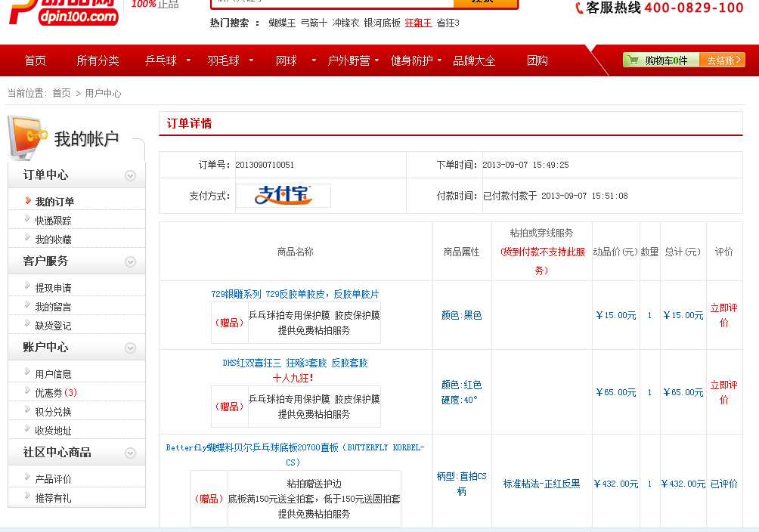Click 立即评价 for the DHS 狂飚3 item
The height and width of the screenshot is (532, 759).
click(723, 392)
